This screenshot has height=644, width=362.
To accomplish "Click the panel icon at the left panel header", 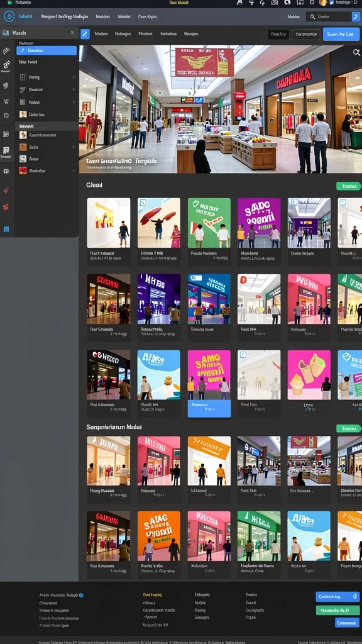I will click(x=5, y=32).
